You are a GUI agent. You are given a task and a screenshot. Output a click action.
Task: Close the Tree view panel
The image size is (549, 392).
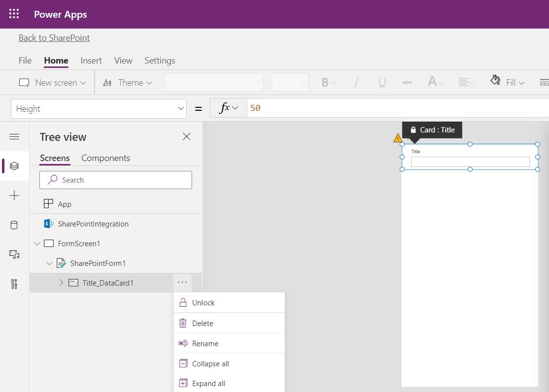click(187, 136)
